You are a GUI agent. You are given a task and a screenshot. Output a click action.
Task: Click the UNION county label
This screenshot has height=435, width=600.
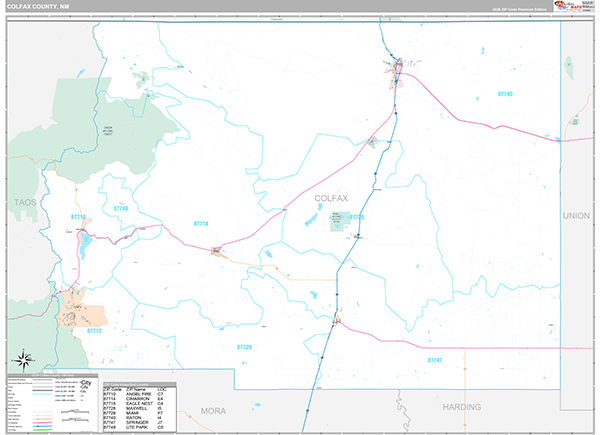pos(576,216)
